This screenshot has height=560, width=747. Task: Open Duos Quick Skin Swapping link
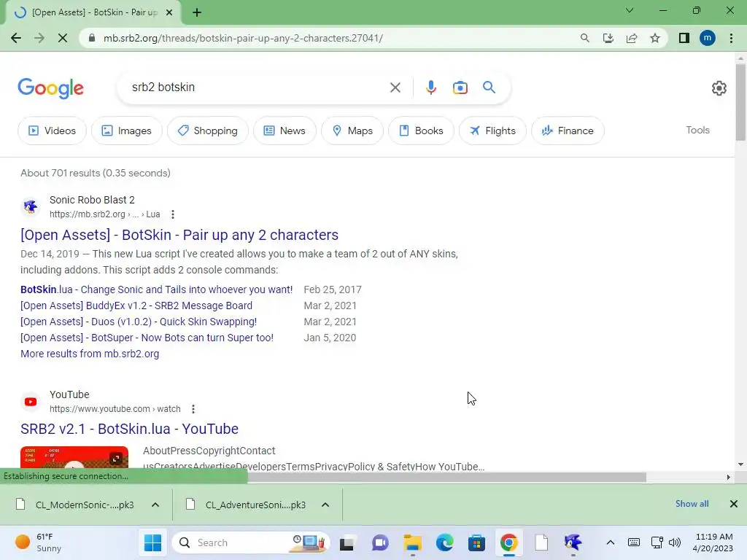139,322
